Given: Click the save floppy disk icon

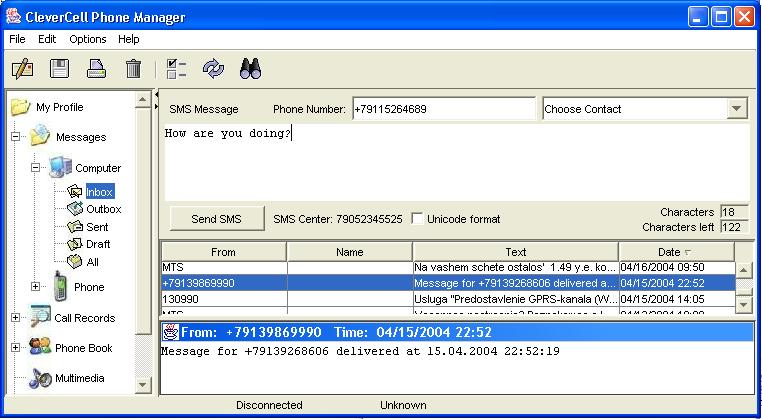Looking at the screenshot, I should click(59, 69).
